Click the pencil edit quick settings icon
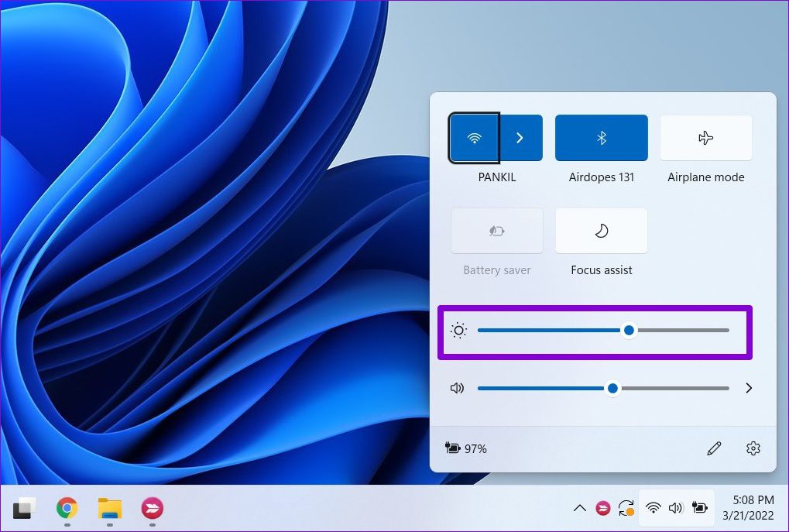This screenshot has height=532, width=789. 714,448
